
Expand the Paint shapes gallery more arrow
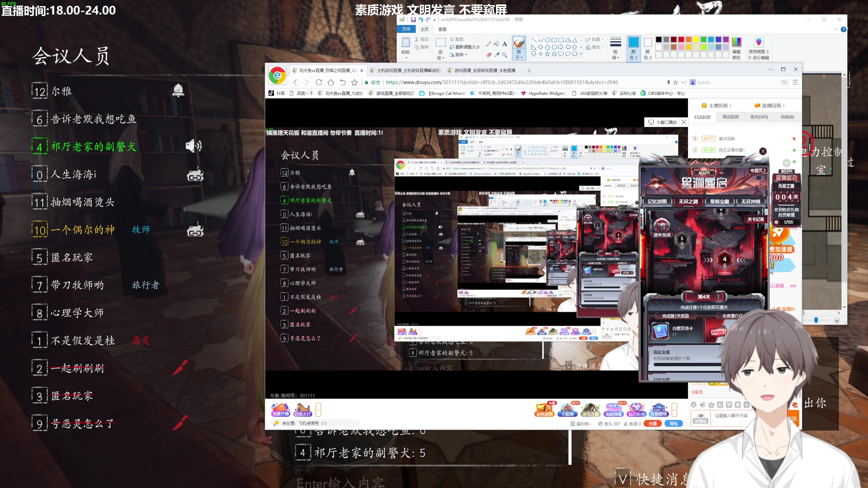coord(581,54)
